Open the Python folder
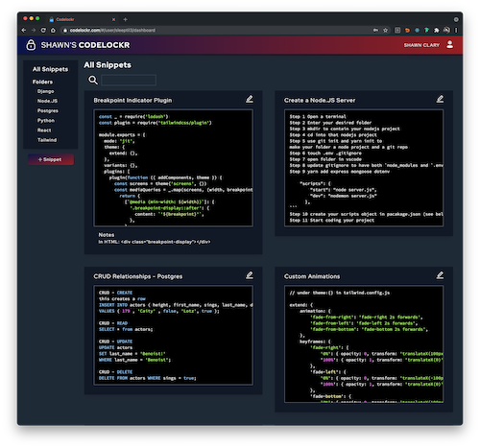 (46, 121)
